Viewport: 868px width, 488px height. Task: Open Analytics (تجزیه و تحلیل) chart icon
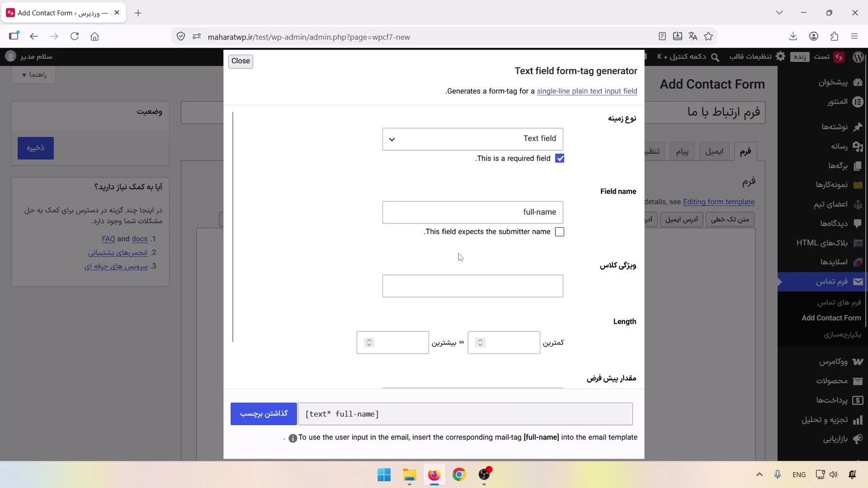tap(858, 420)
